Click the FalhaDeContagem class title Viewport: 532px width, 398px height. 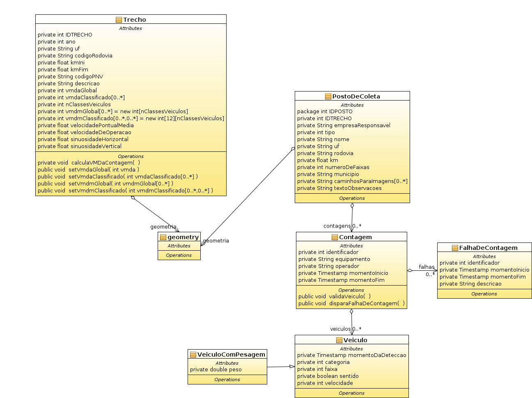point(488,248)
